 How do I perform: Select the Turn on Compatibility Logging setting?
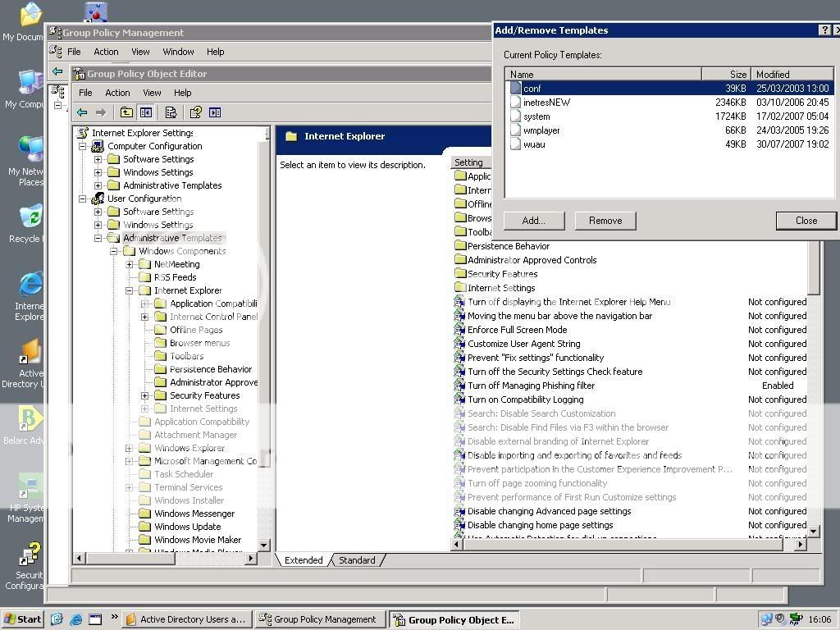pos(525,399)
